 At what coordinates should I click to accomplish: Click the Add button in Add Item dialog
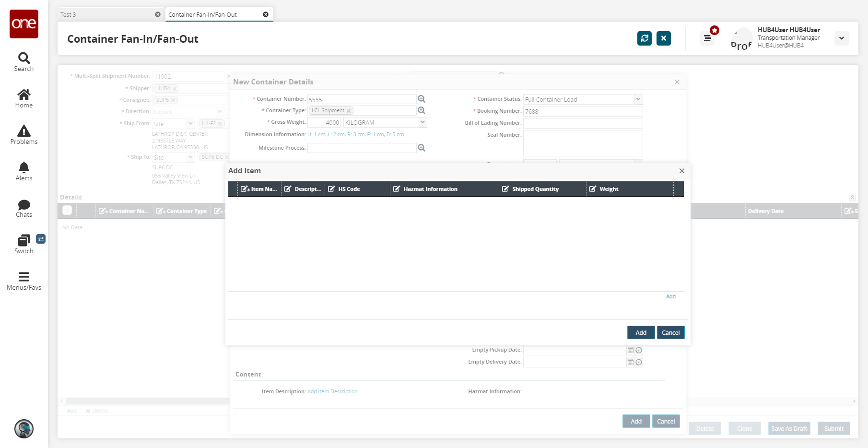641,332
